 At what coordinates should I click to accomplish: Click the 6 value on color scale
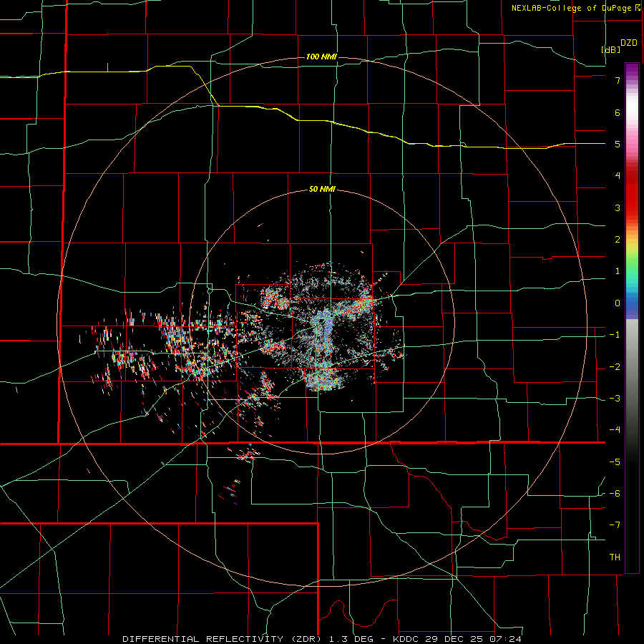tap(618, 112)
